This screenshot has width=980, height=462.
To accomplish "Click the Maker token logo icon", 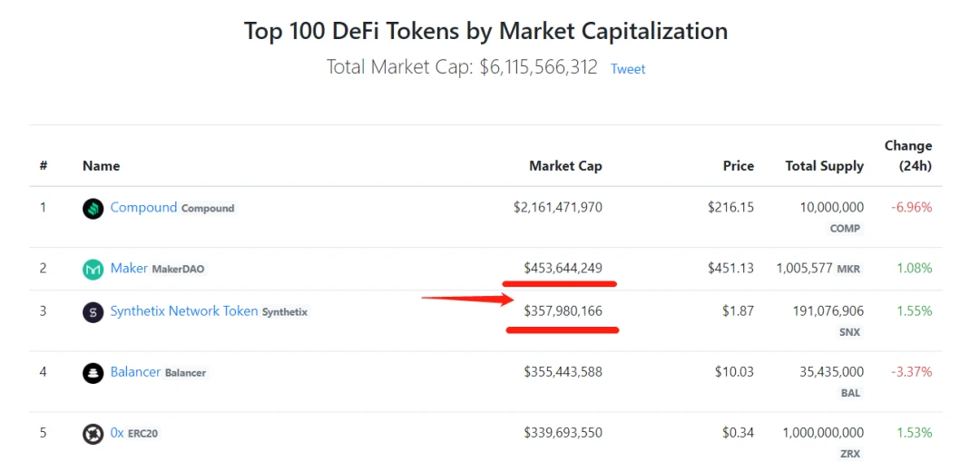I will pos(93,270).
